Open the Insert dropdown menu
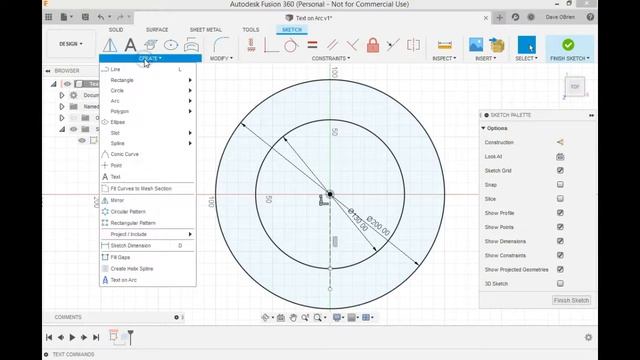640x360 pixels. click(x=486, y=58)
